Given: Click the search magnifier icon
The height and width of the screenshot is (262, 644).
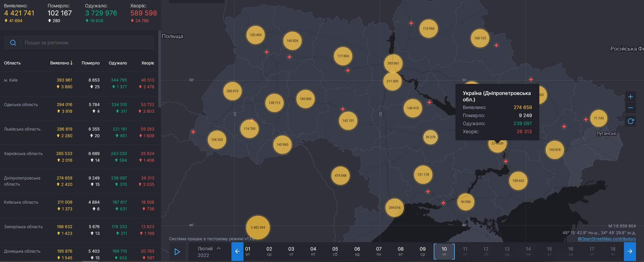Looking at the screenshot, I should (x=13, y=43).
